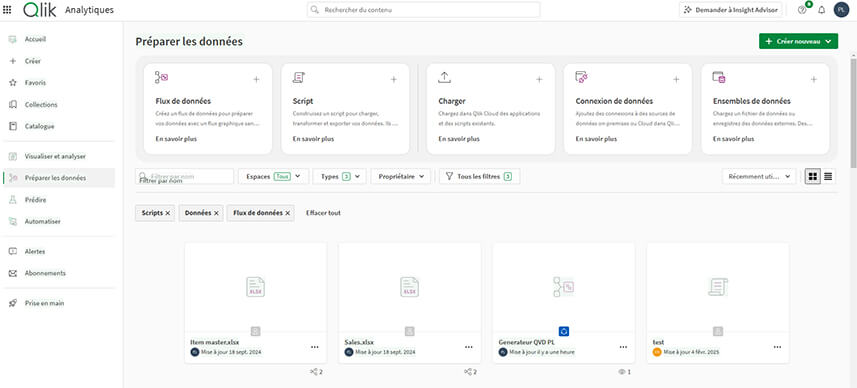Open the PL user profile avatar
Viewport: 857px width, 388px height.
coord(841,10)
